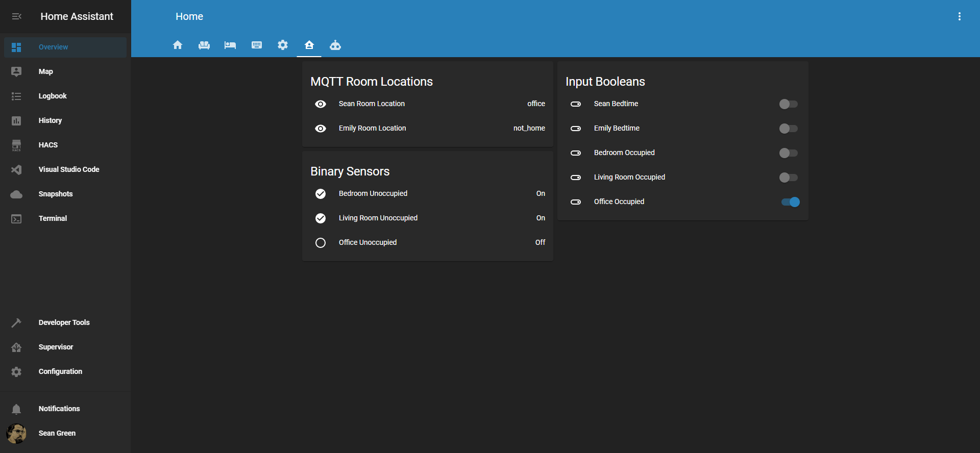Click Sean Green's profile avatar

tap(16, 433)
